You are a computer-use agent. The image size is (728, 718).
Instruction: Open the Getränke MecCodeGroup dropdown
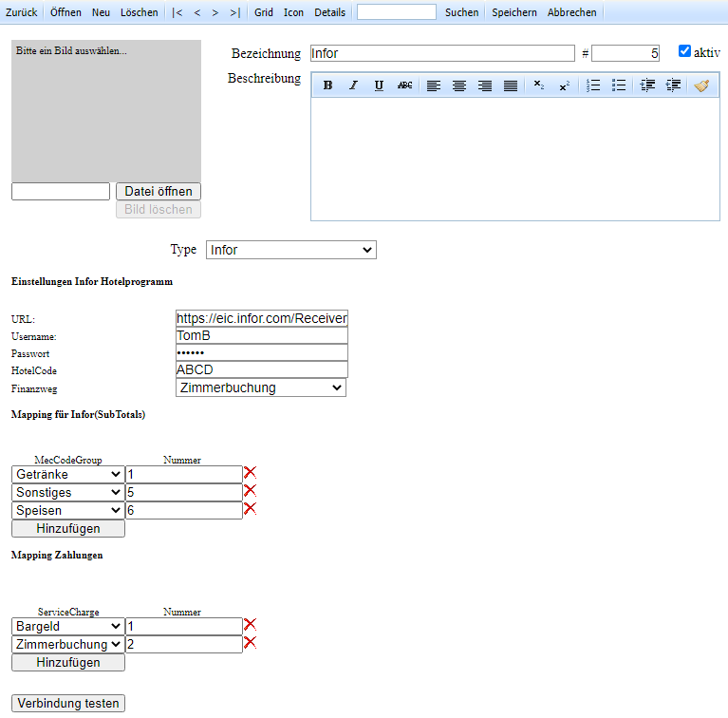[x=68, y=474]
